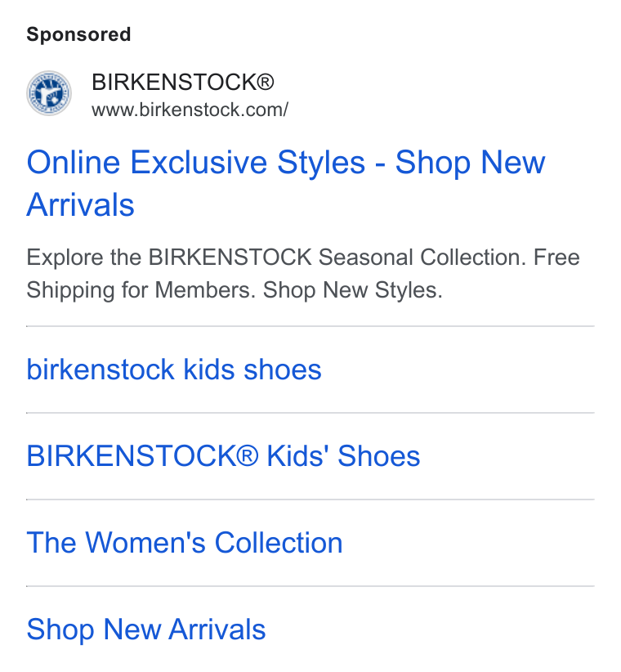This screenshot has height=672, width=621.
Task: Click the registered trademark symbol after BIRKENSTOCK name
Action: click(x=266, y=82)
